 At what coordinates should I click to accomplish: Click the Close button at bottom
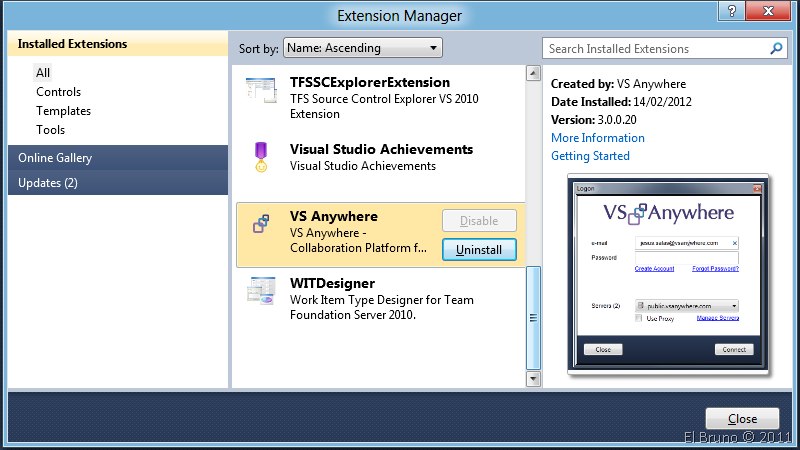click(x=742, y=419)
